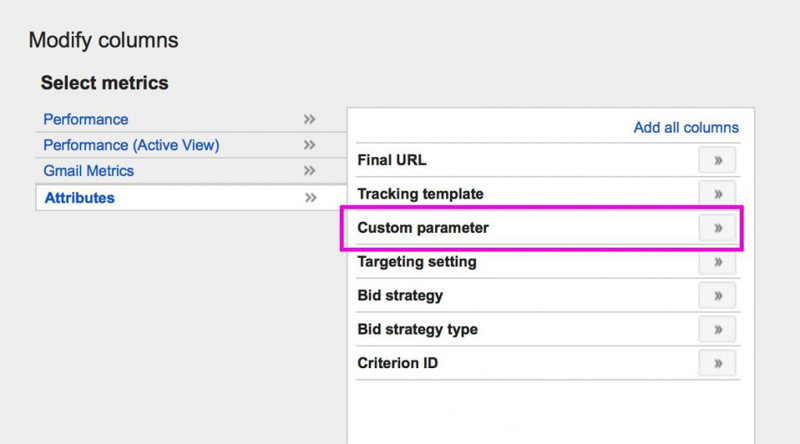This screenshot has width=800, height=444.
Task: Add Bid strategy type with its arrow button
Action: pyautogui.click(x=717, y=330)
